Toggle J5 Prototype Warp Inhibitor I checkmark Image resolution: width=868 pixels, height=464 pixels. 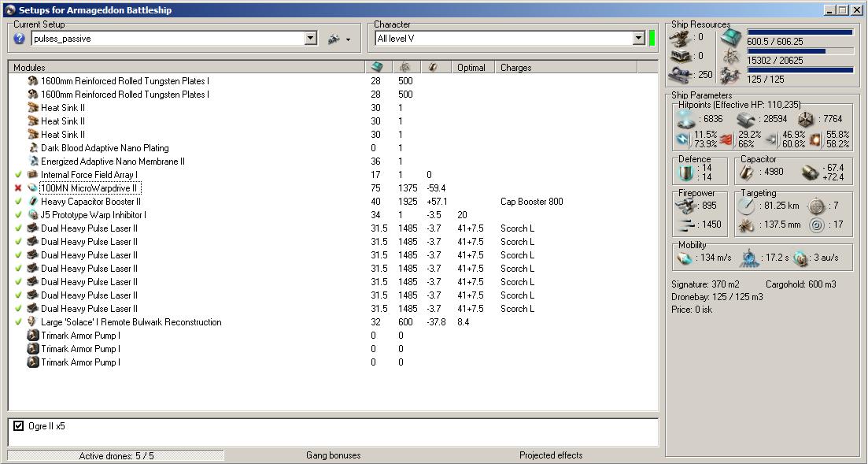[x=18, y=214]
